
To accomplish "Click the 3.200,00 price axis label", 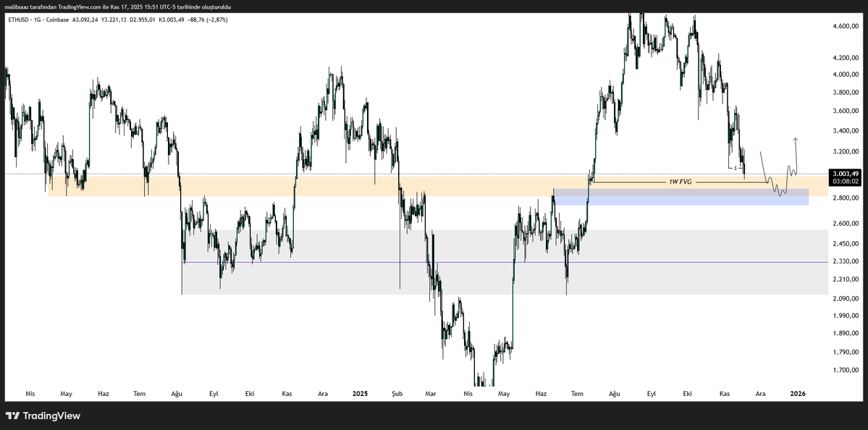I will (x=845, y=151).
